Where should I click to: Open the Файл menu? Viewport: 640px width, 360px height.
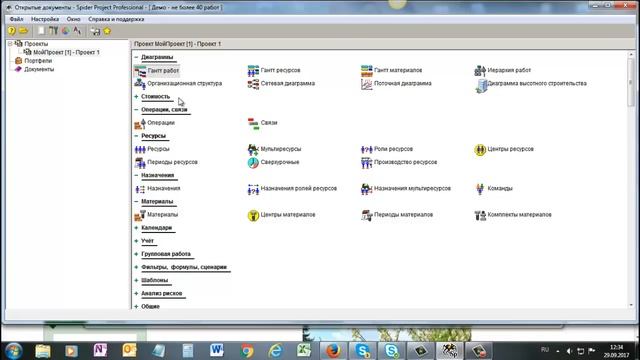[16, 19]
